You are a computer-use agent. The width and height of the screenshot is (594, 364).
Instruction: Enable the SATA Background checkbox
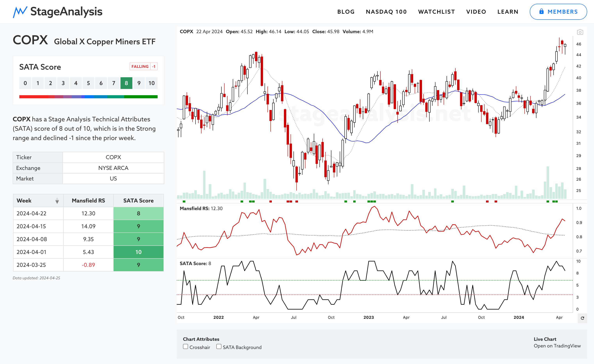(219, 347)
